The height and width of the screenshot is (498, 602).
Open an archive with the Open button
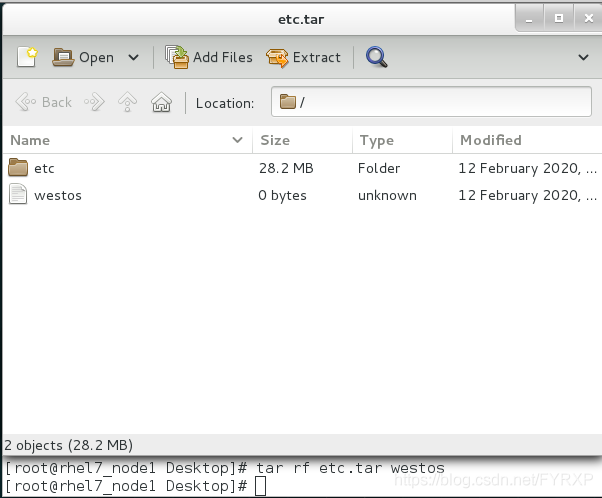click(83, 57)
